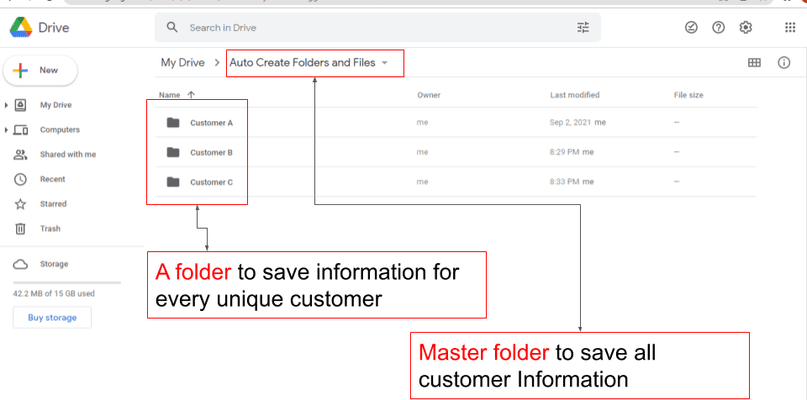Screen dimensions: 807x400
Task: Go to My Drive breadcrumb
Action: pyautogui.click(x=183, y=63)
